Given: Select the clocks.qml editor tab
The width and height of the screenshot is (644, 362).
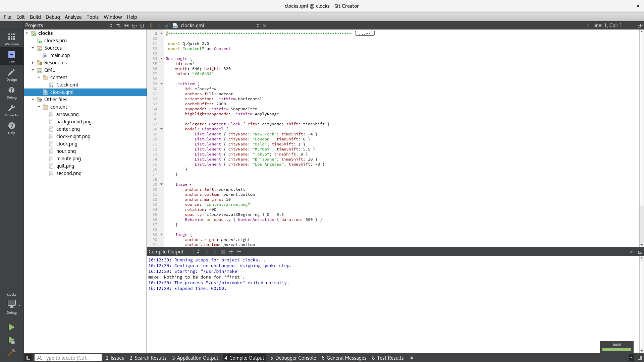Looking at the screenshot, I should point(193,25).
